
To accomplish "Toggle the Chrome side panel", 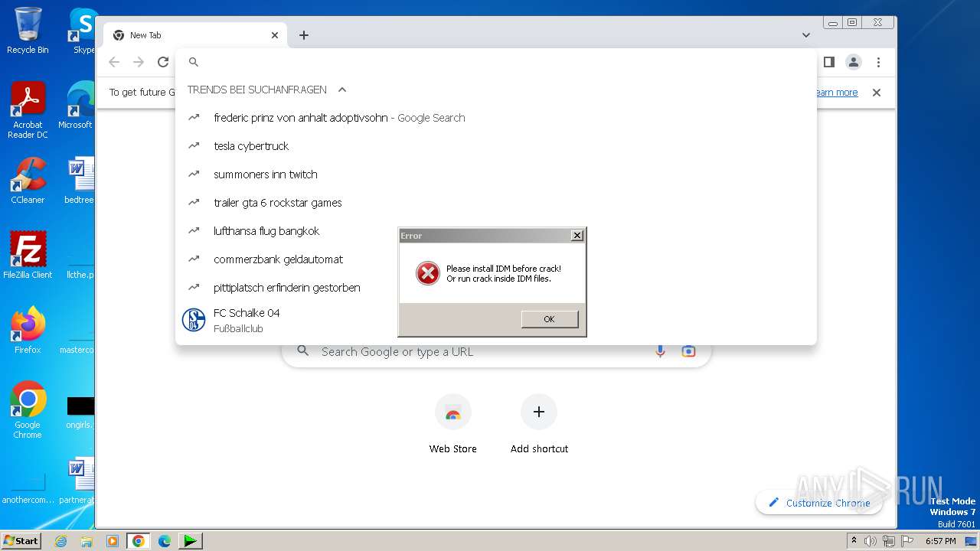I will [x=828, y=62].
